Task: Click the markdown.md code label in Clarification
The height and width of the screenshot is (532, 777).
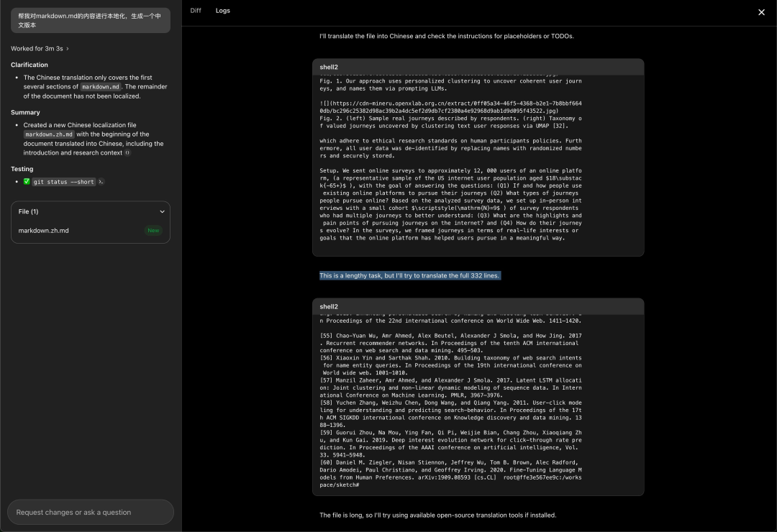Action: coord(101,87)
